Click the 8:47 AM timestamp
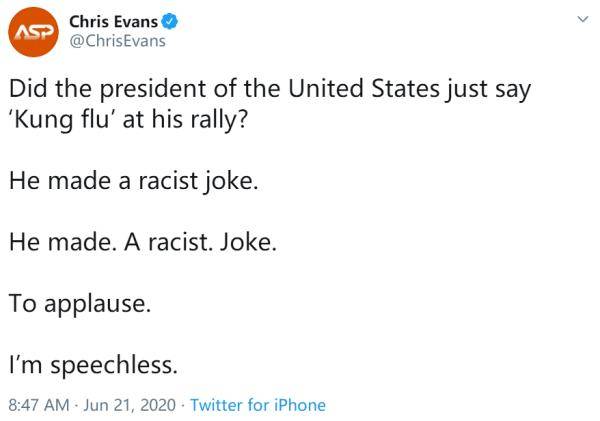The image size is (600, 421). coord(39,405)
